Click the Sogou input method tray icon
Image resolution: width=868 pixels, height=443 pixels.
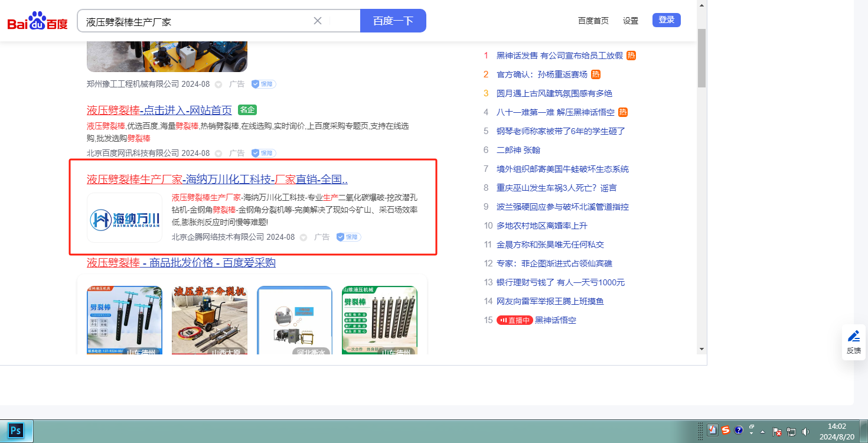tap(726, 430)
